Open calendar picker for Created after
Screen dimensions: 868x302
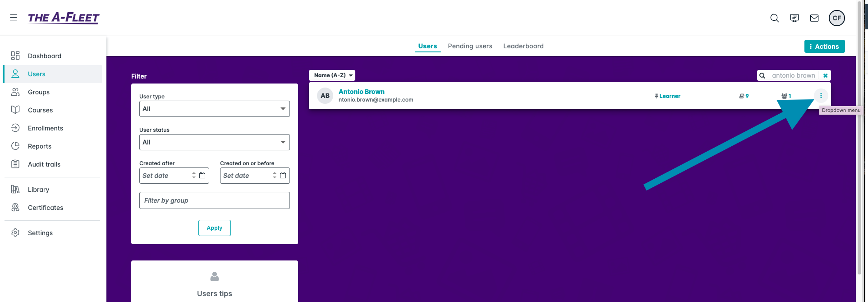202,176
